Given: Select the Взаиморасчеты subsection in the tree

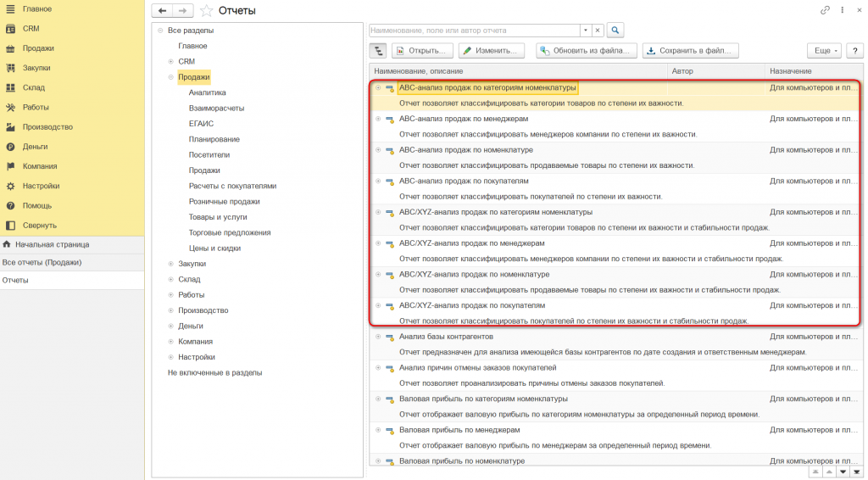Looking at the screenshot, I should pos(216,108).
